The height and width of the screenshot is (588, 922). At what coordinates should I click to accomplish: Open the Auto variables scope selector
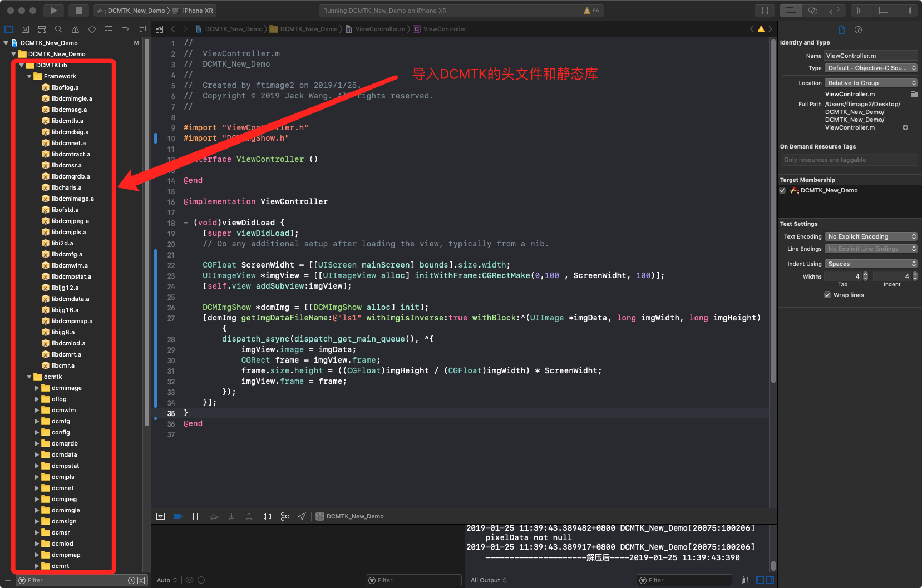pos(167,580)
